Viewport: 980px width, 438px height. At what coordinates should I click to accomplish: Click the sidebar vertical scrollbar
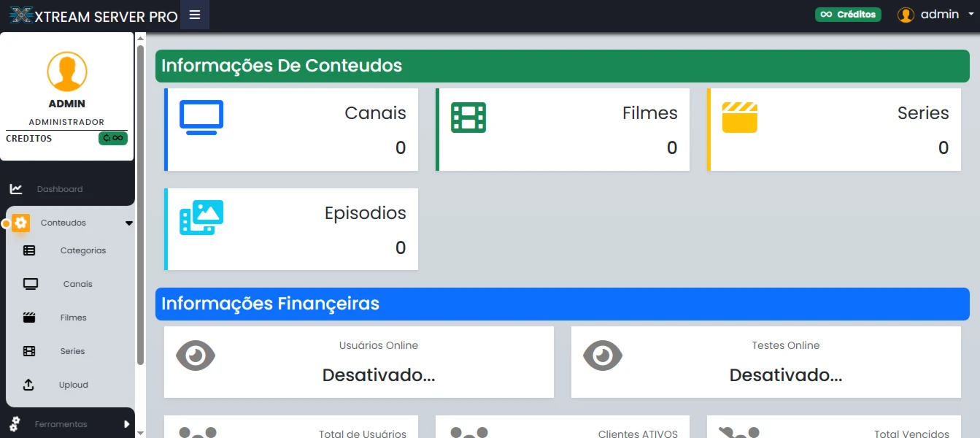pos(140,205)
